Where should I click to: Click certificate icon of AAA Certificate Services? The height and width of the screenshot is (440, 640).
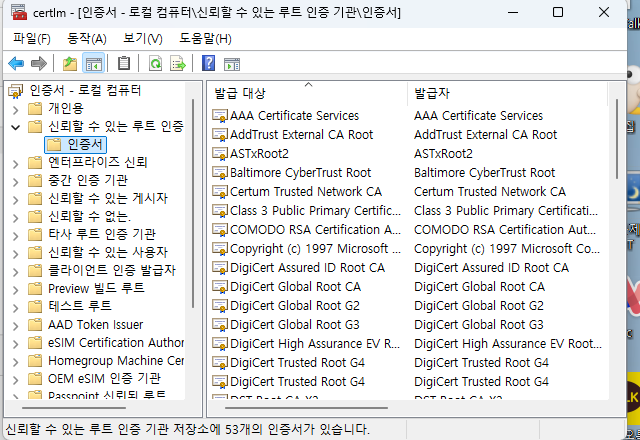[220, 116]
